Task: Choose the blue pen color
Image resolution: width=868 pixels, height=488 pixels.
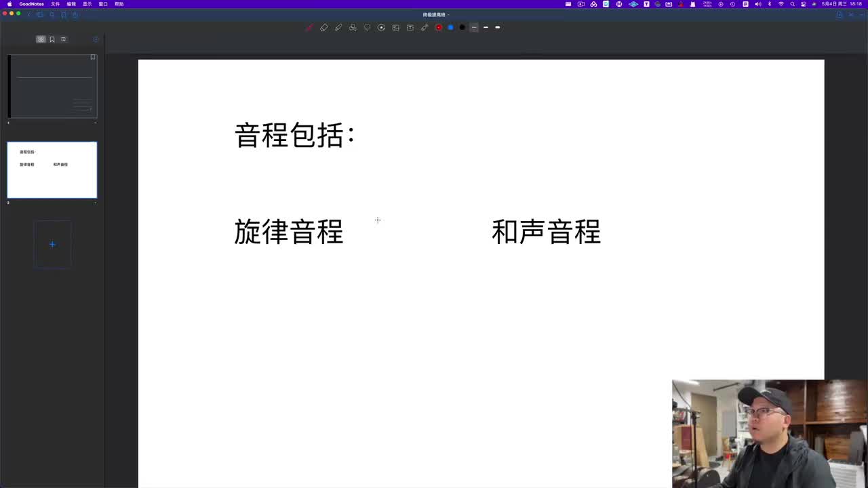Action: (450, 28)
